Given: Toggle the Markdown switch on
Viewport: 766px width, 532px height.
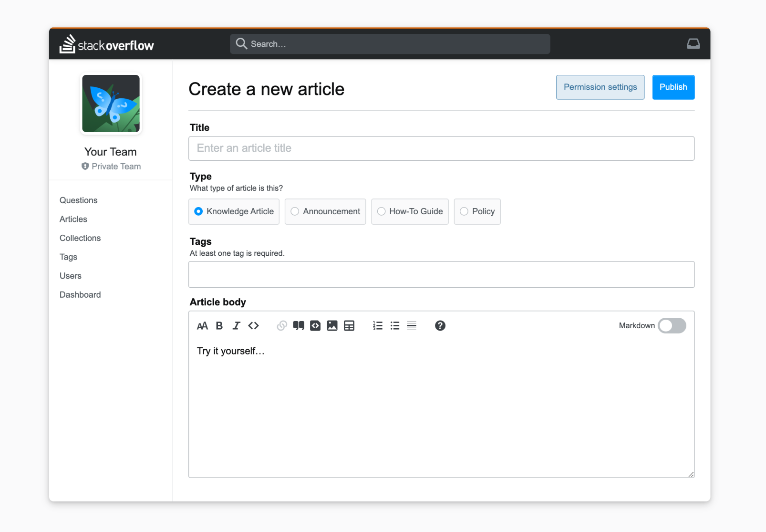Looking at the screenshot, I should pos(672,326).
